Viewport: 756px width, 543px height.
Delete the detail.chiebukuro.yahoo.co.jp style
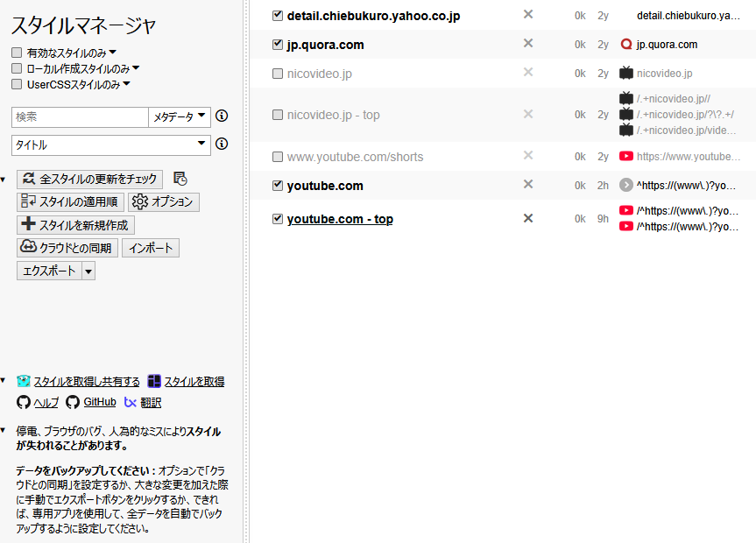[x=528, y=15]
